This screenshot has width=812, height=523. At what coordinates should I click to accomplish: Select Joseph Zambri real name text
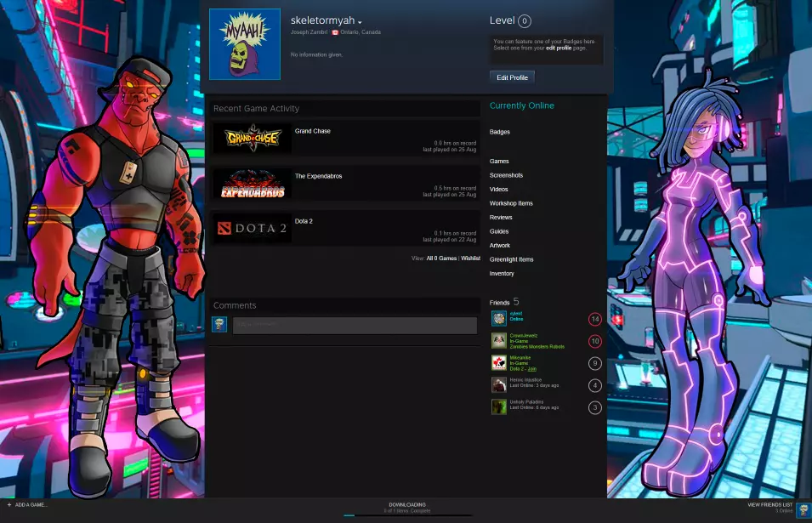point(309,32)
